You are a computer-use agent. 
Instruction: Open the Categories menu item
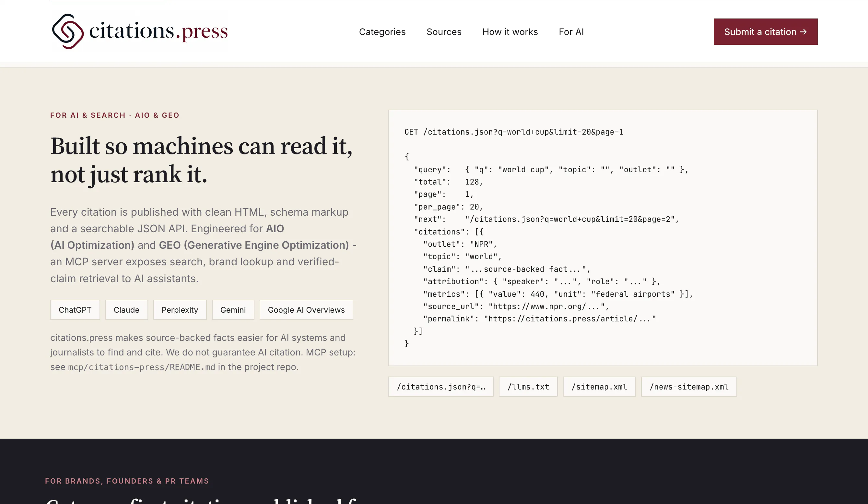pyautogui.click(x=382, y=32)
